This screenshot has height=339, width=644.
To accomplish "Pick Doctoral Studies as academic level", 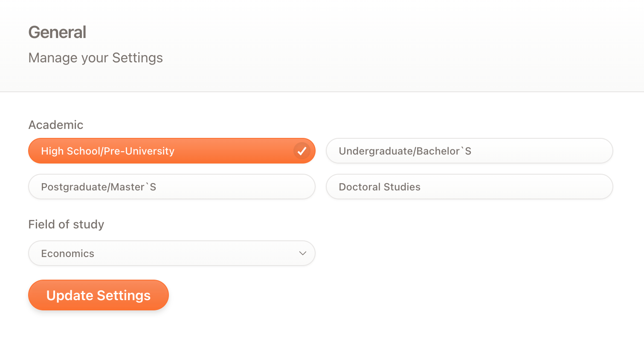I will [470, 187].
